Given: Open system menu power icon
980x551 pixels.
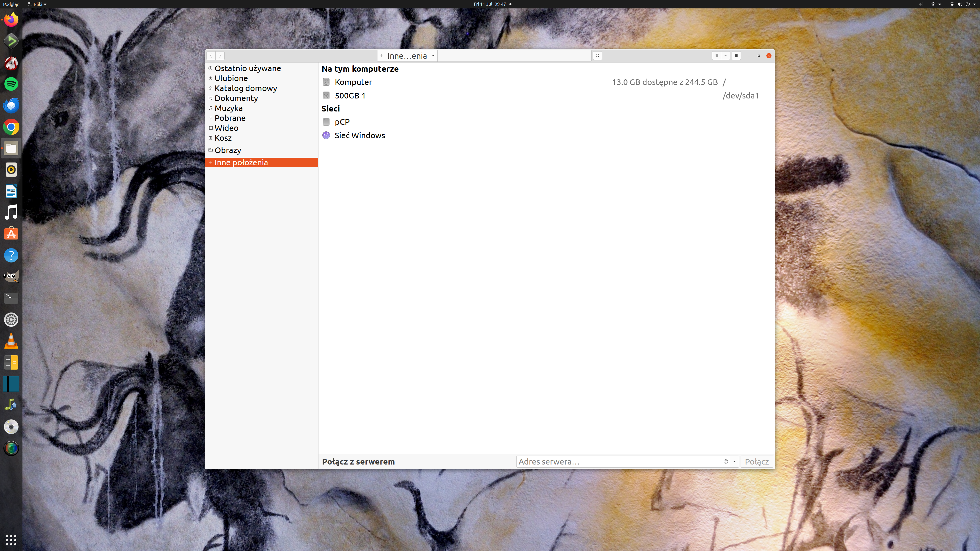Looking at the screenshot, I should [967, 4].
